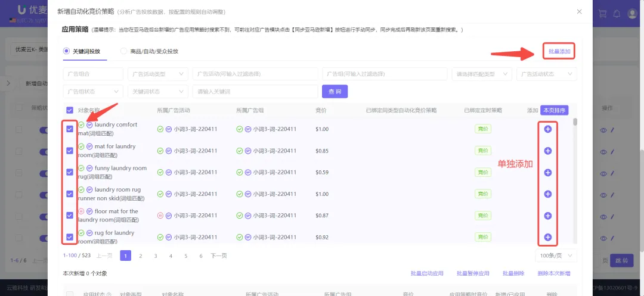Open the shopping cart icon in header
The height and width of the screenshot is (296, 644).
click(602, 13)
